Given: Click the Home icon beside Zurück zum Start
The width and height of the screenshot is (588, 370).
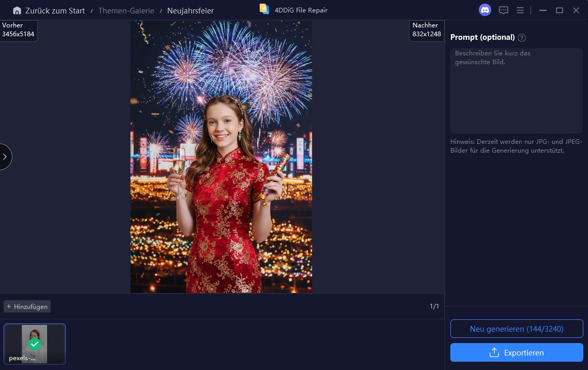Looking at the screenshot, I should tap(17, 10).
